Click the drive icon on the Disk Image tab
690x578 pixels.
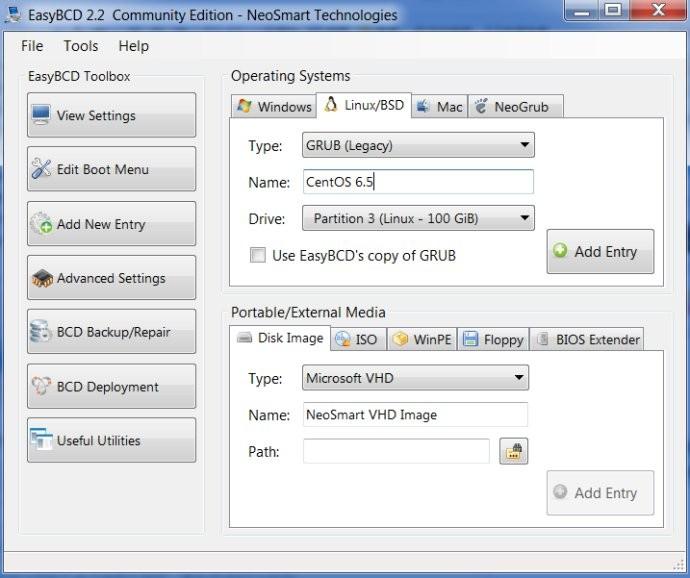point(244,338)
